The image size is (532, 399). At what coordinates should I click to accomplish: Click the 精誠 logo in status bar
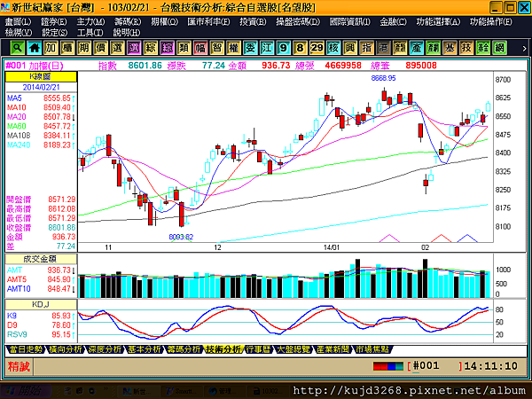click(19, 367)
